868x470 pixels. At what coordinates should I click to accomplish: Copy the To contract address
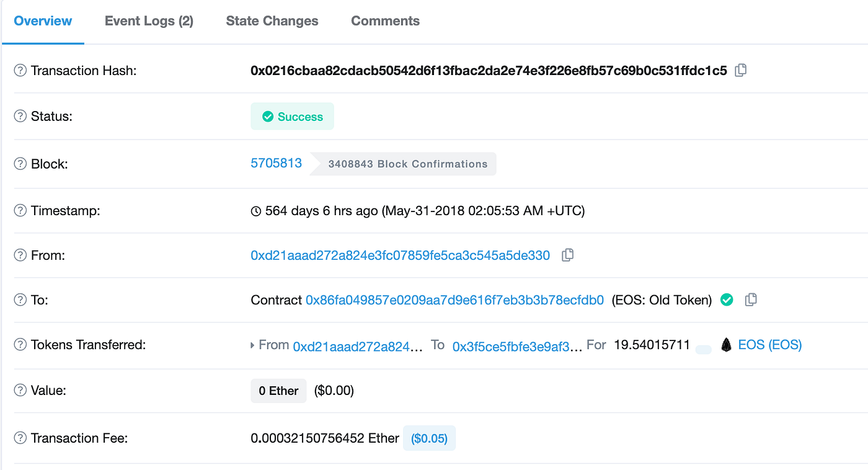(751, 299)
